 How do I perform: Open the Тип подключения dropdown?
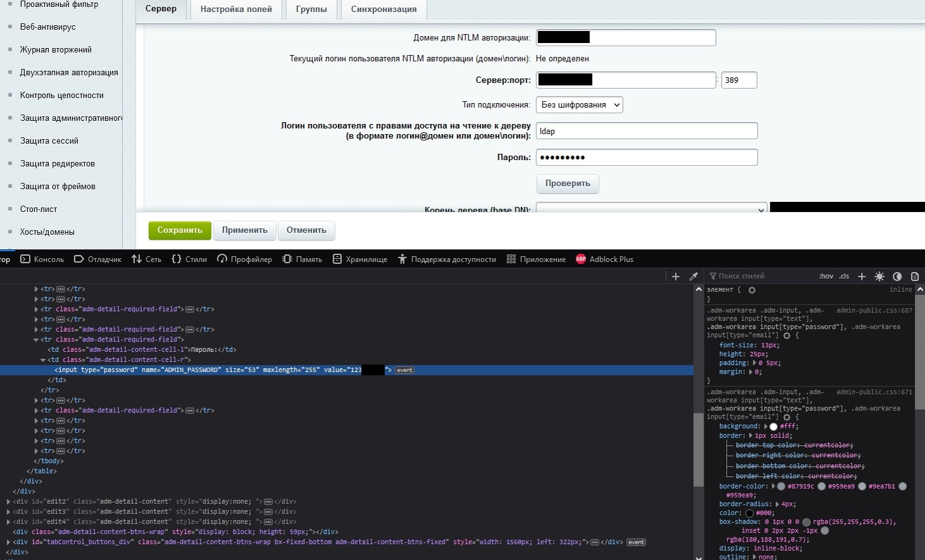pyautogui.click(x=579, y=105)
